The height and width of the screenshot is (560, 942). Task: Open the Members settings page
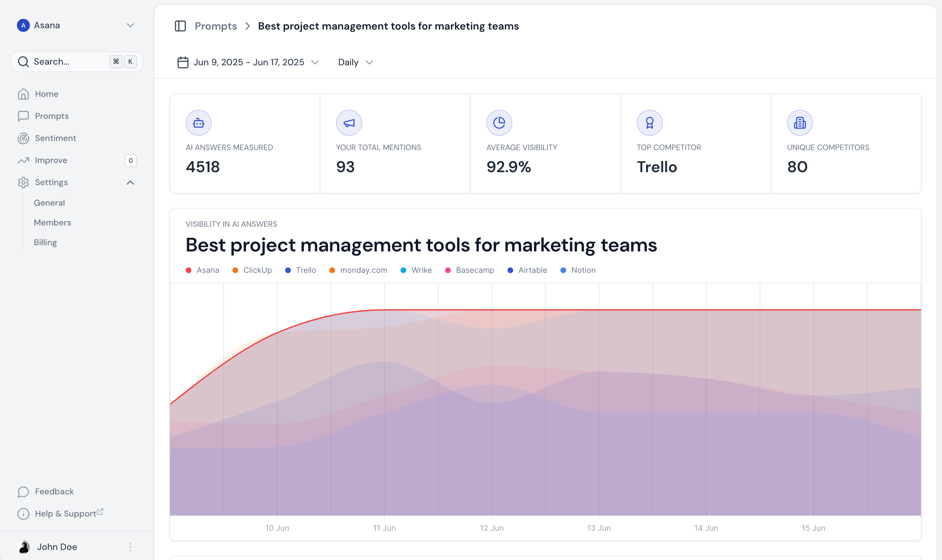[52, 222]
